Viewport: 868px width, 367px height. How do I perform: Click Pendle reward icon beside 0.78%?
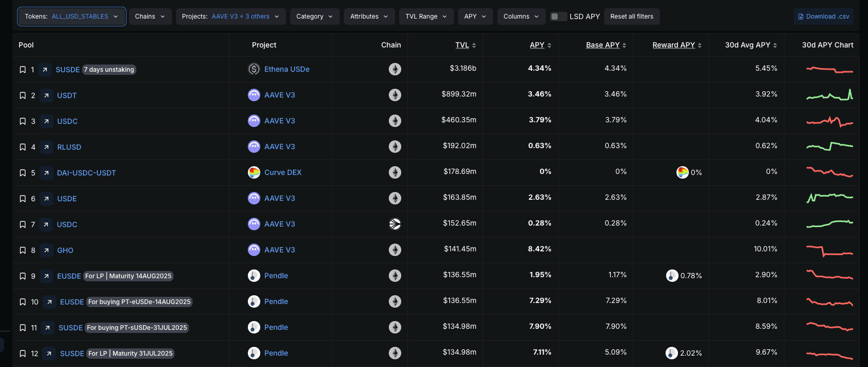[x=672, y=276]
